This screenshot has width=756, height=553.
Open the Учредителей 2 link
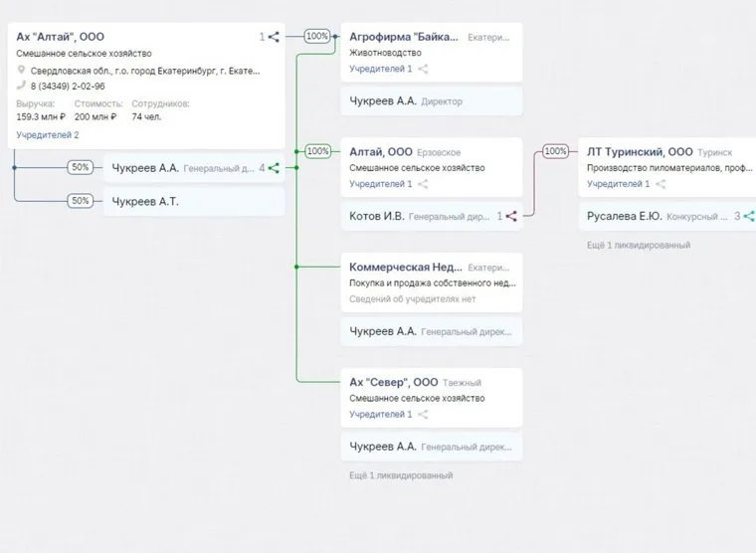tap(48, 134)
